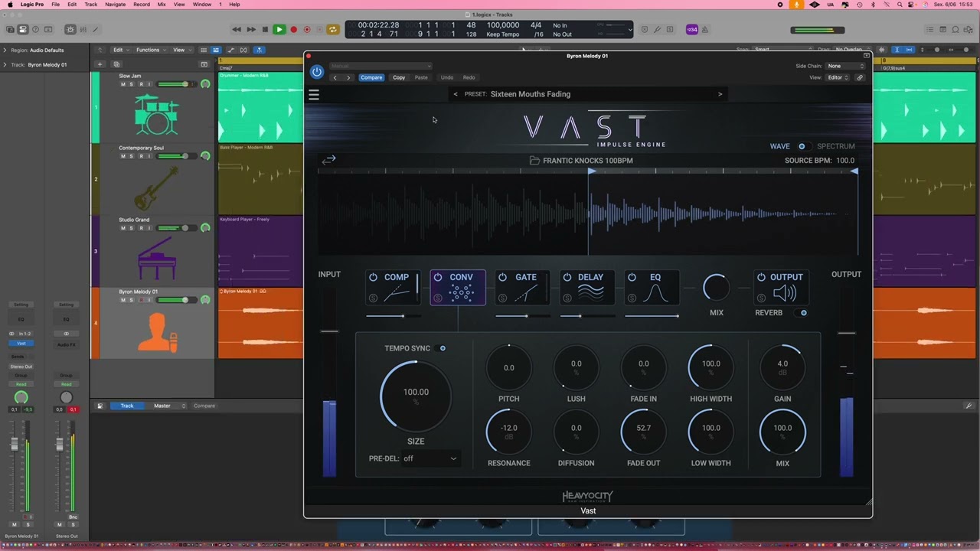Toggle the EQ module power
The height and width of the screenshot is (551, 980).
632,277
